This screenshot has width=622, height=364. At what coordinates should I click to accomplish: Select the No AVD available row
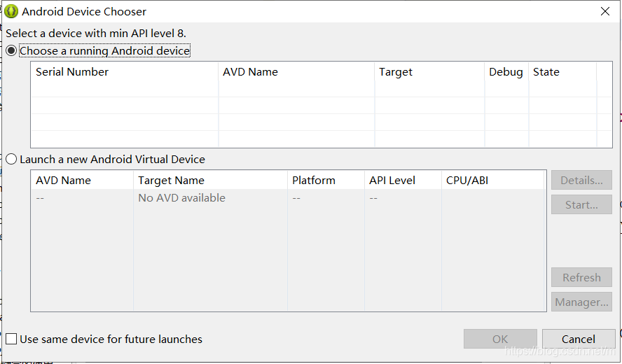tap(288, 198)
